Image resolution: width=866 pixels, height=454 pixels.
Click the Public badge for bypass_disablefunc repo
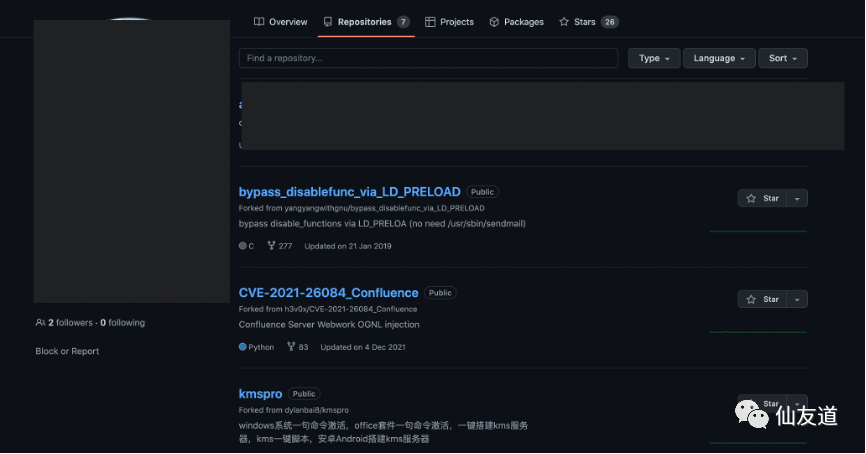[482, 192]
